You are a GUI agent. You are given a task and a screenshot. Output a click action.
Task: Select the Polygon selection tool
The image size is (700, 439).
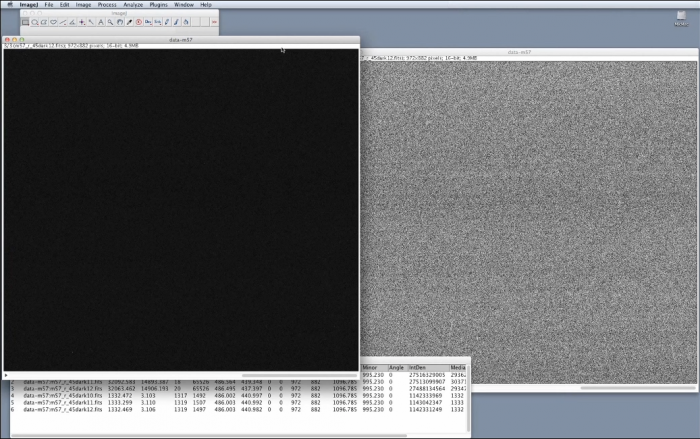pos(44,22)
